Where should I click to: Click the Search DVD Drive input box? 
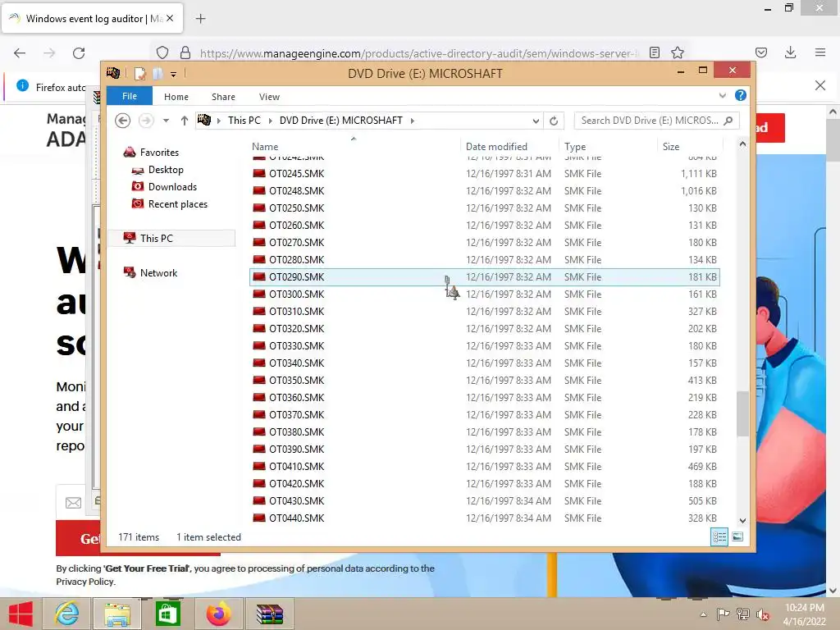coord(656,121)
